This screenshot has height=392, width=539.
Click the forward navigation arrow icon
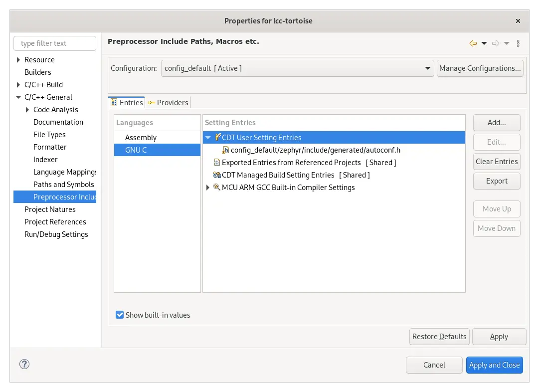[x=495, y=43]
